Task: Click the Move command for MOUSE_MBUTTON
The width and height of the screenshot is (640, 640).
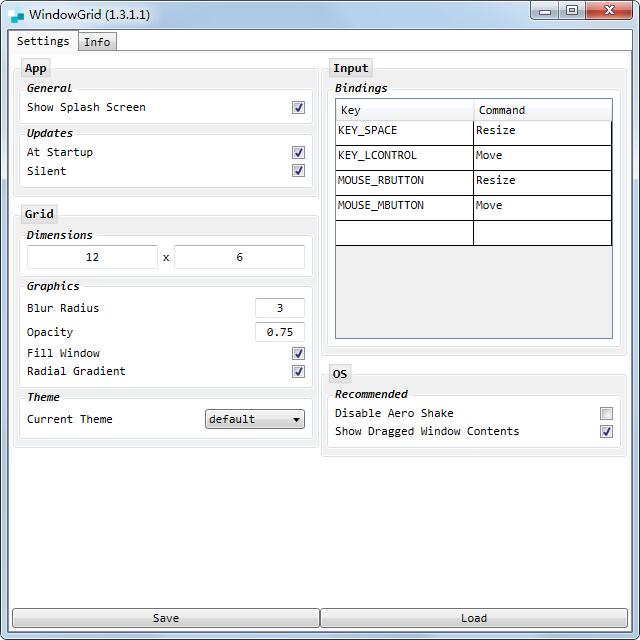Action: tap(541, 206)
